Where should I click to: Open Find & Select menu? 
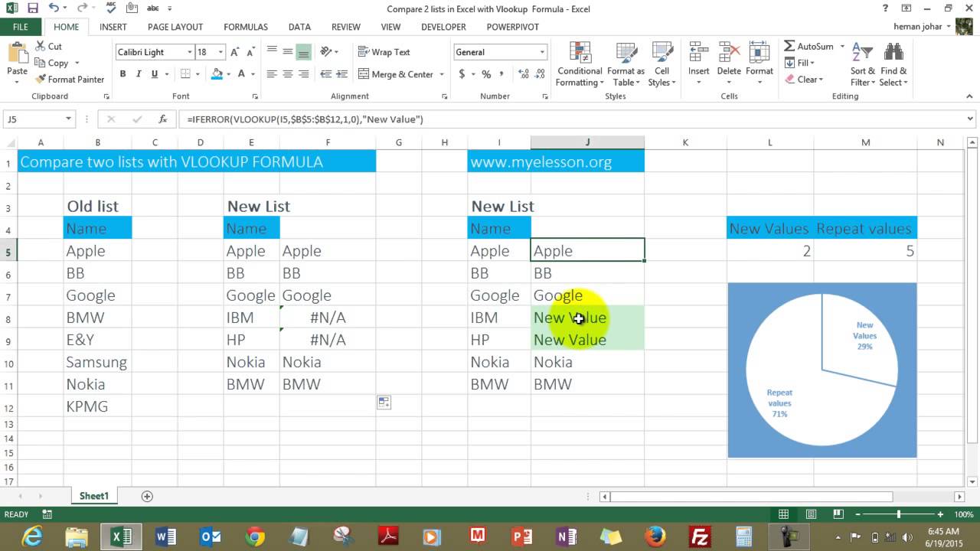pos(893,64)
